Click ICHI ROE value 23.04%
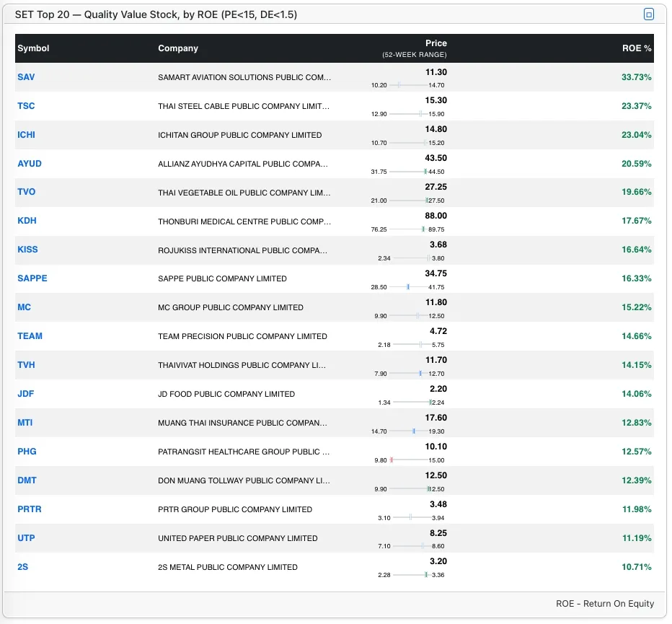 pos(637,135)
